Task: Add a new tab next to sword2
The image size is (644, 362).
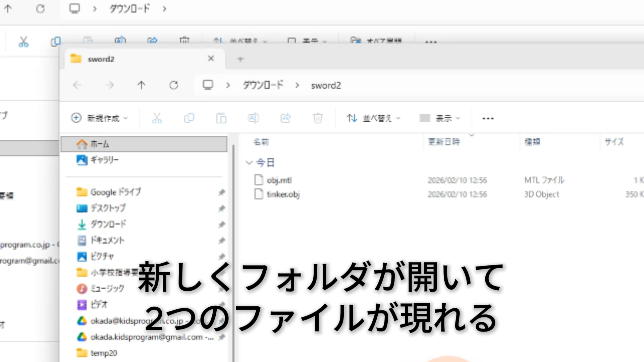Action: pos(240,59)
